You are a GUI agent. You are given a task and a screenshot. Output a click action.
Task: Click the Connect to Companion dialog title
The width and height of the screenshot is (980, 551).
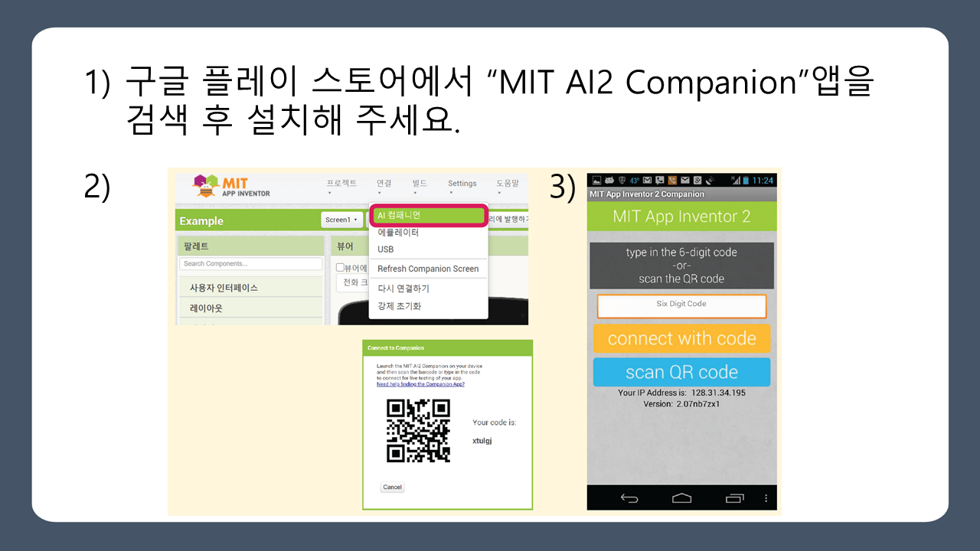point(395,348)
